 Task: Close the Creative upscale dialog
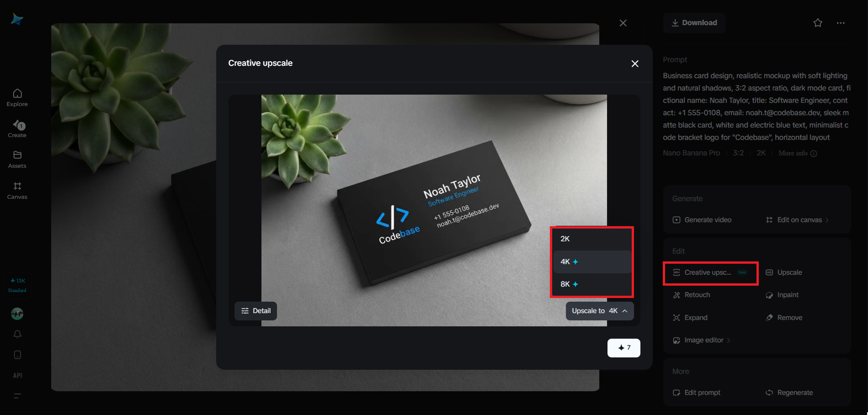(x=635, y=64)
